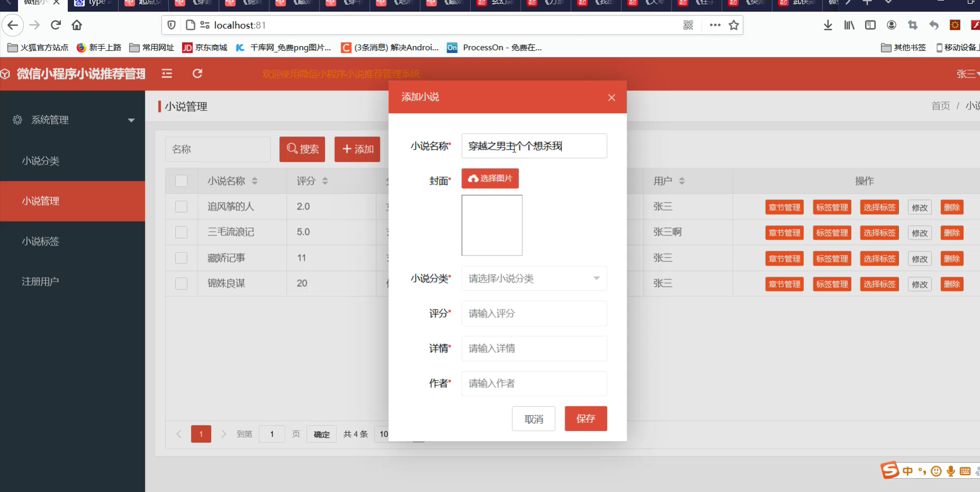Click the browser home icon
The width and height of the screenshot is (980, 492).
[77, 25]
